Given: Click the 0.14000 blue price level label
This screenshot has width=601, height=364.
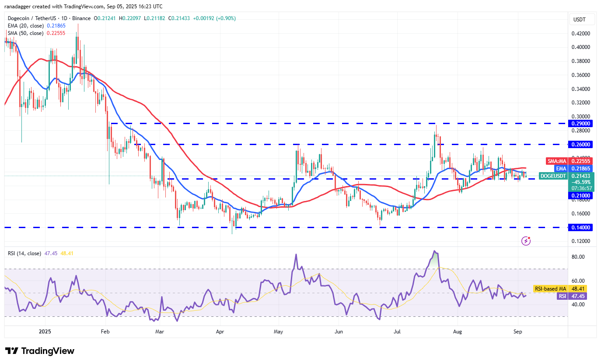Looking at the screenshot, I should click(x=580, y=227).
